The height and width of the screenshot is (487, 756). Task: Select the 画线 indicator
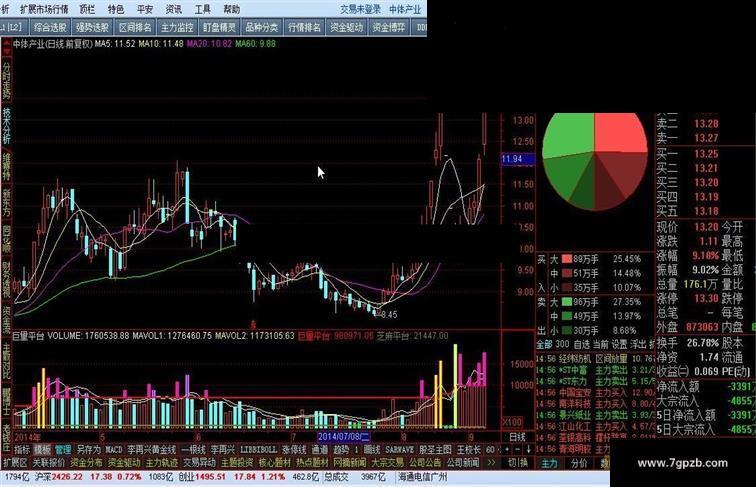[372, 449]
